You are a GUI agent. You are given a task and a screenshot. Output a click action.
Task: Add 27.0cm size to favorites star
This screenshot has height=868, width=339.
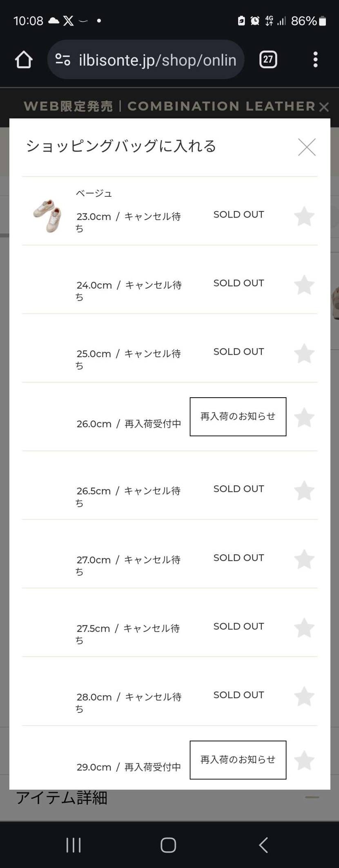[304, 559]
